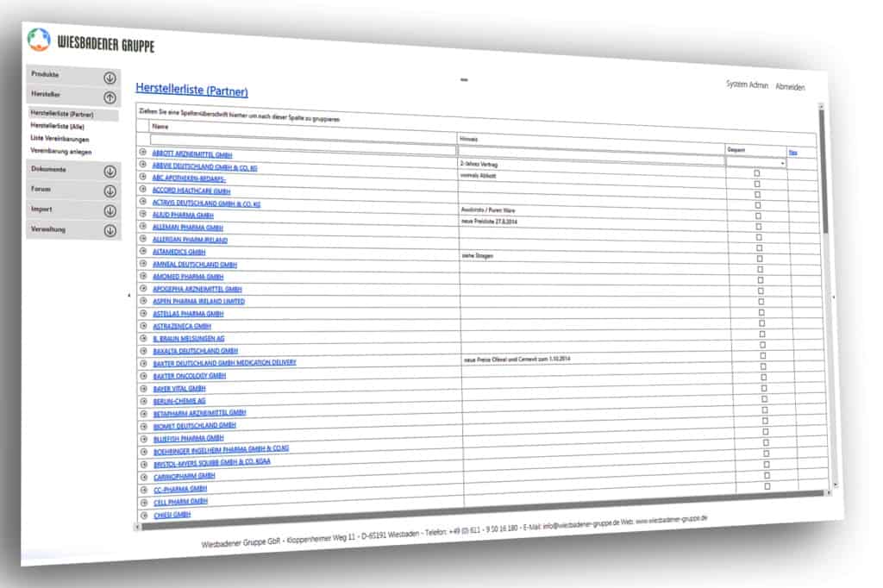Open Herstellerliste (Alle) from the sidebar
The width and height of the screenshot is (883, 588).
click(58, 126)
